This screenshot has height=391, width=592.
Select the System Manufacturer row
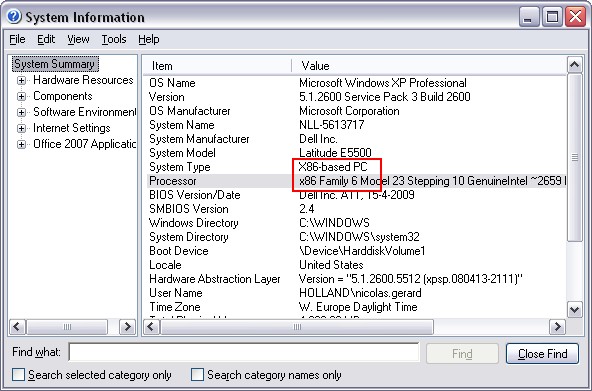(x=355, y=139)
